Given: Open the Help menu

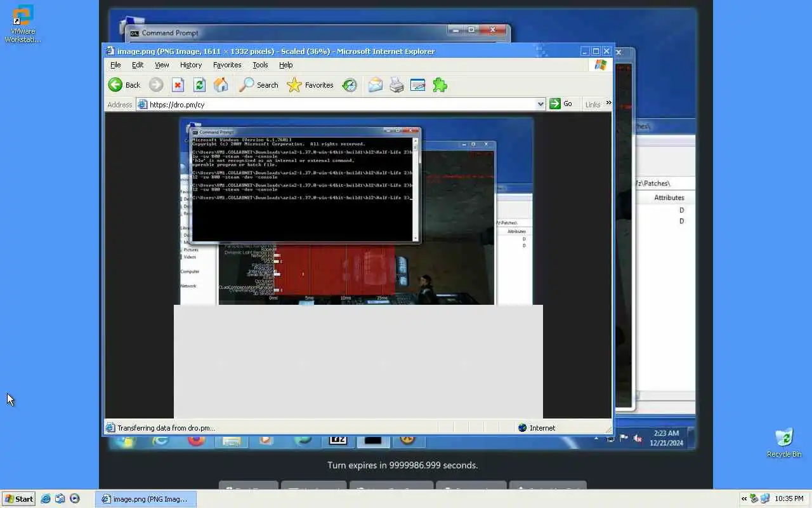Looking at the screenshot, I should tap(286, 65).
